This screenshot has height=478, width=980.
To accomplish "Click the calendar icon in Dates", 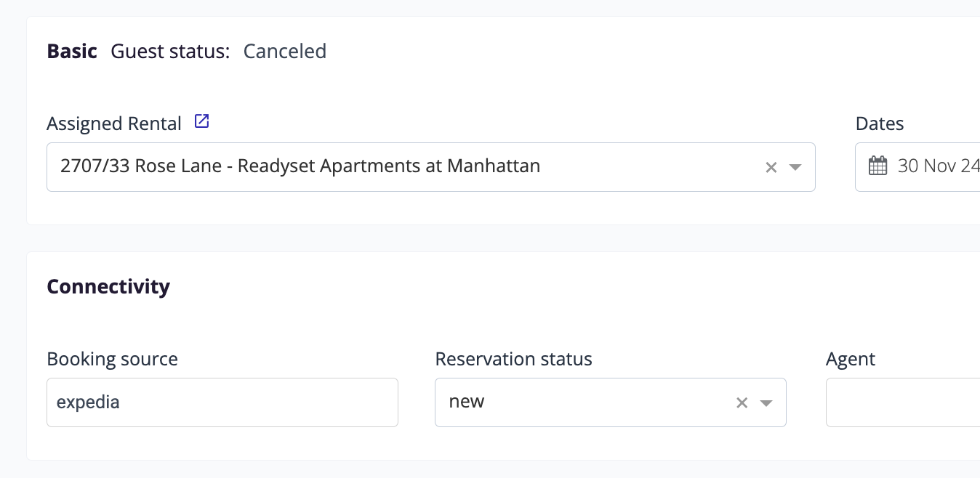I will (878, 166).
